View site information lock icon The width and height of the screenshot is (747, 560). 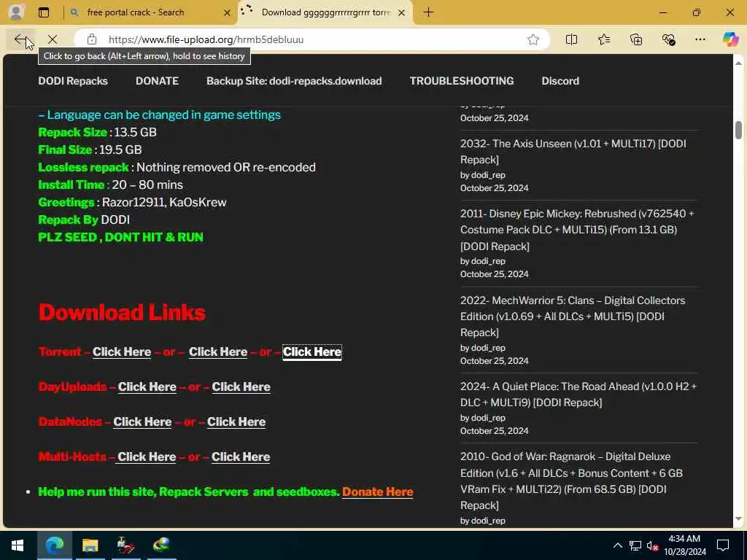pos(92,39)
